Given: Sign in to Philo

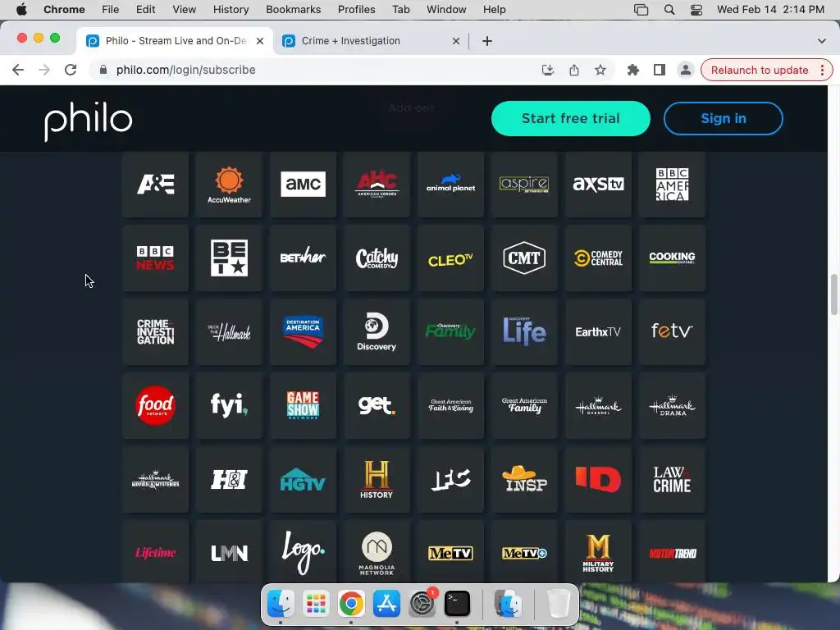Looking at the screenshot, I should tap(724, 118).
